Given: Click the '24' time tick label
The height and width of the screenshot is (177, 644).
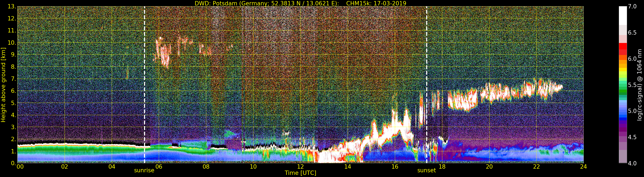Looking at the screenshot, I should click(x=583, y=166).
